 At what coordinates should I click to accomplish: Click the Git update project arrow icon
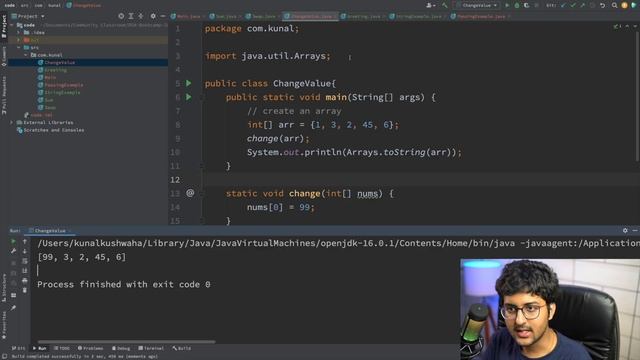[x=563, y=5]
